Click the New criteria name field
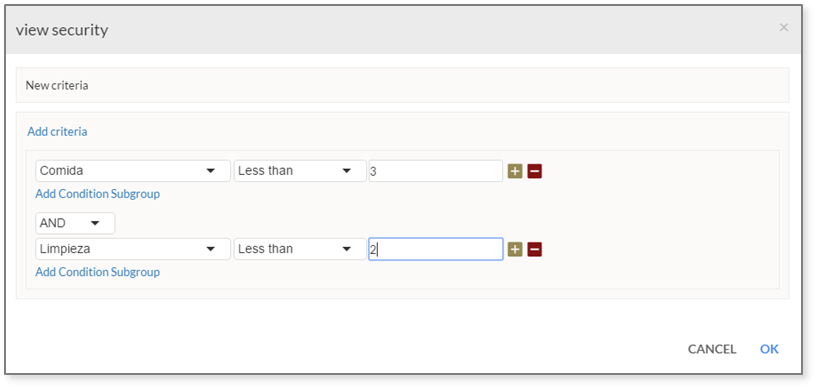Image resolution: width=816 pixels, height=388 pixels. coord(402,85)
